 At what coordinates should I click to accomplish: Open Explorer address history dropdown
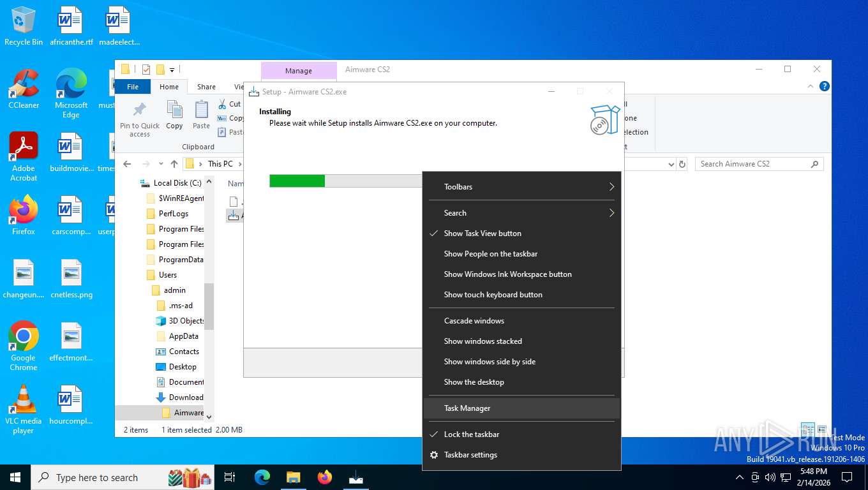click(x=671, y=164)
